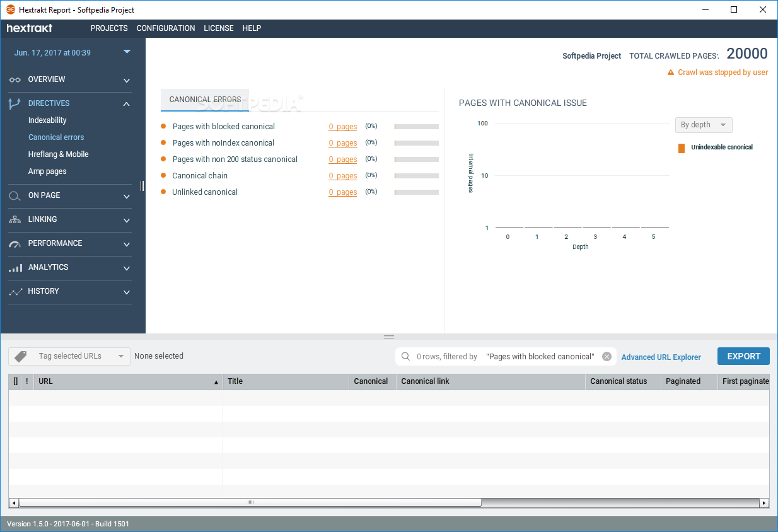Open 0 pages link for Unlinked canonical

[x=343, y=192]
